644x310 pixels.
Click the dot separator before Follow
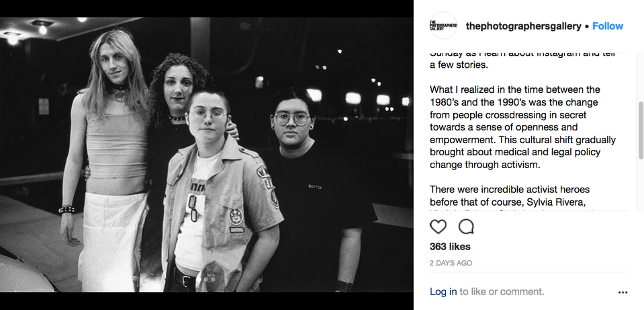586,26
